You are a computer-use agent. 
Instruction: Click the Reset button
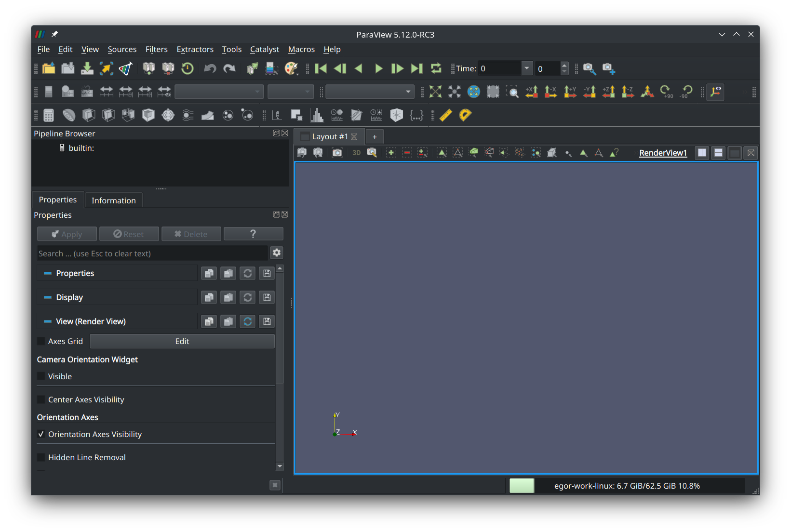tap(129, 234)
